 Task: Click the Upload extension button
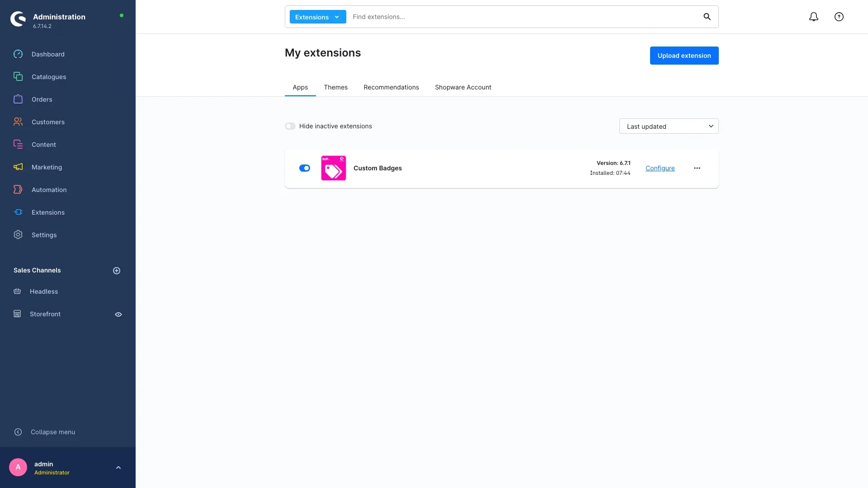[684, 56]
